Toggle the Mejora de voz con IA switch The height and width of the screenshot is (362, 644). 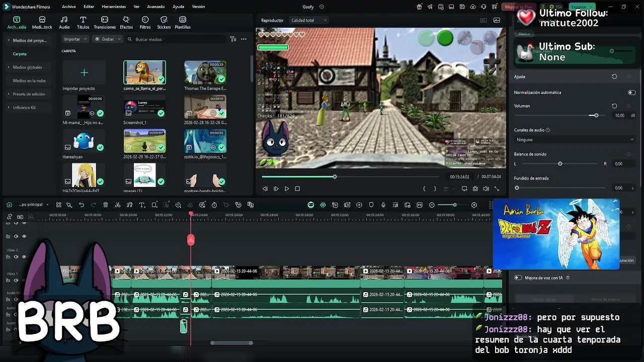click(x=518, y=278)
